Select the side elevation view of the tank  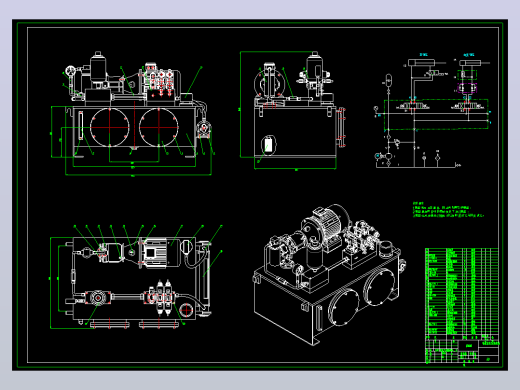pos(293,111)
